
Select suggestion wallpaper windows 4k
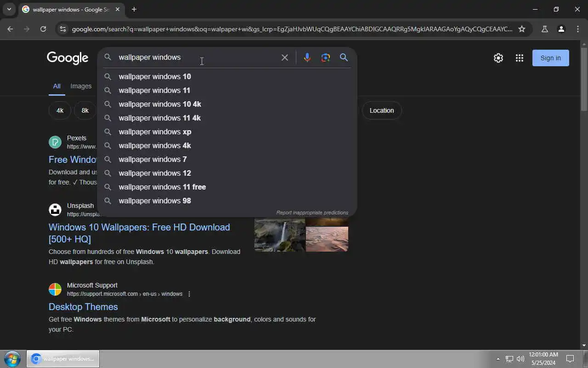coord(227,145)
